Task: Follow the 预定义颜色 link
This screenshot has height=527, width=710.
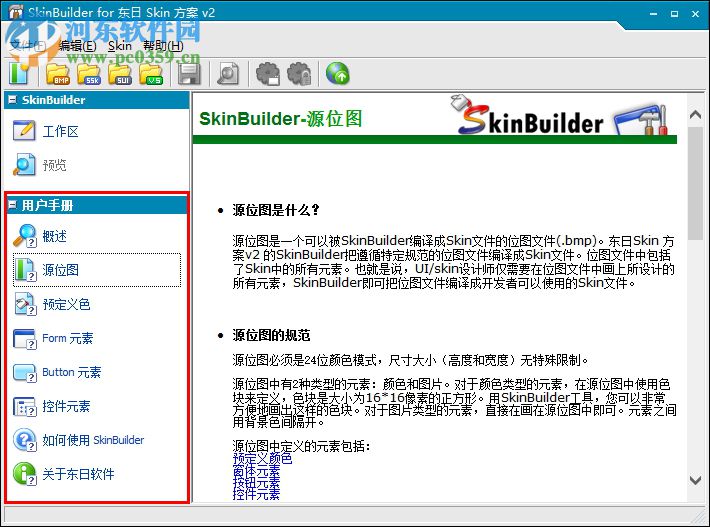Action: pos(262,459)
